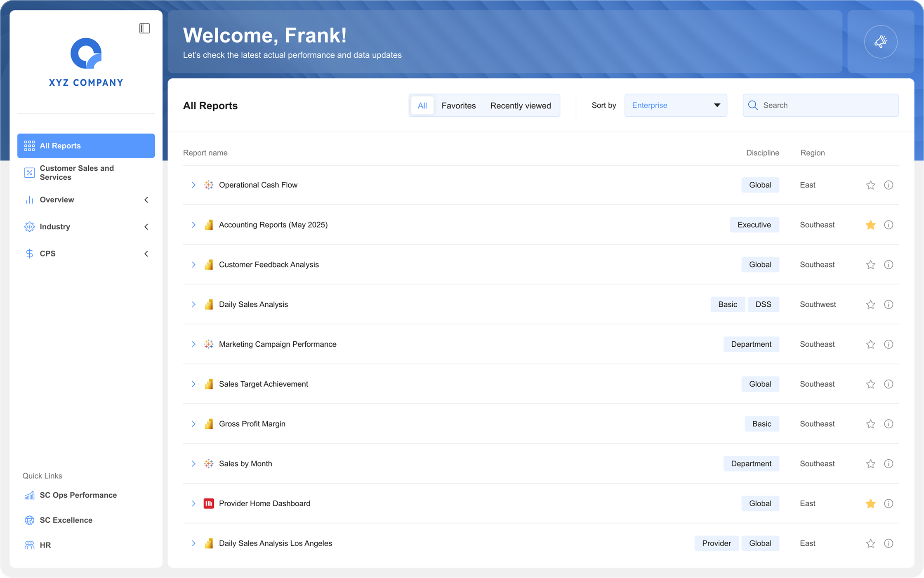The image size is (924, 578).
Task: Click Customer Sales and Services icon
Action: point(29,173)
